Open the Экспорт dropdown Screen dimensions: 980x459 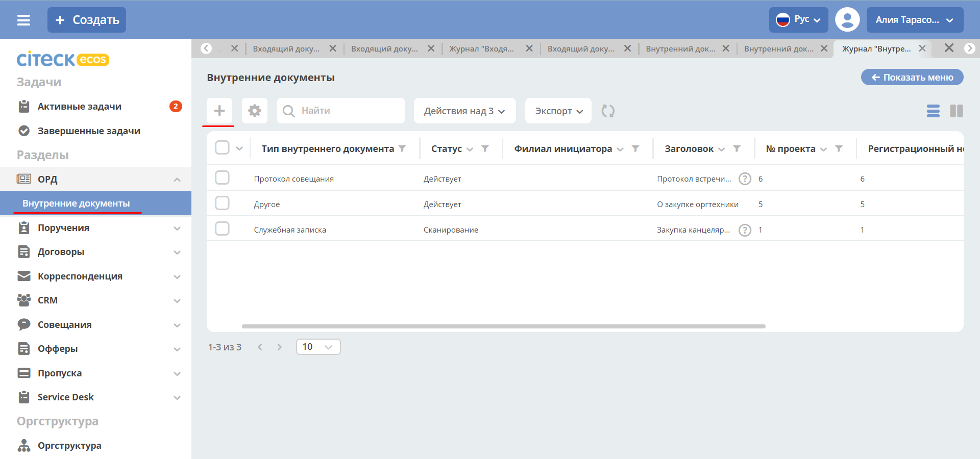click(558, 111)
